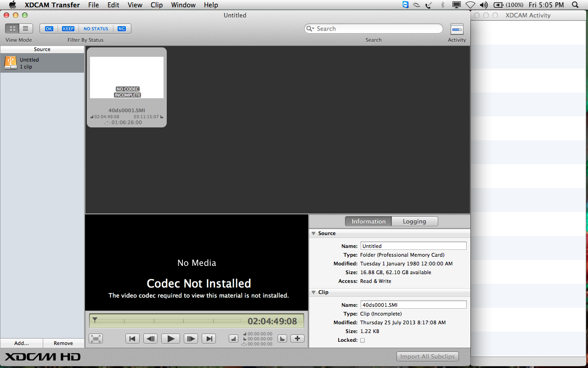
Task: Switch to the Information tab
Action: (368, 221)
